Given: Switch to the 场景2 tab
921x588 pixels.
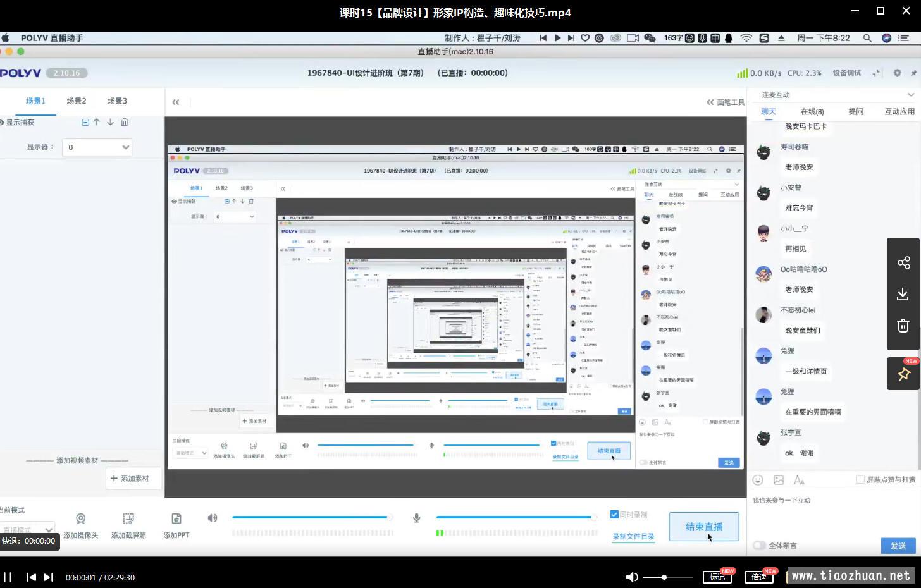Looking at the screenshot, I should click(77, 101).
